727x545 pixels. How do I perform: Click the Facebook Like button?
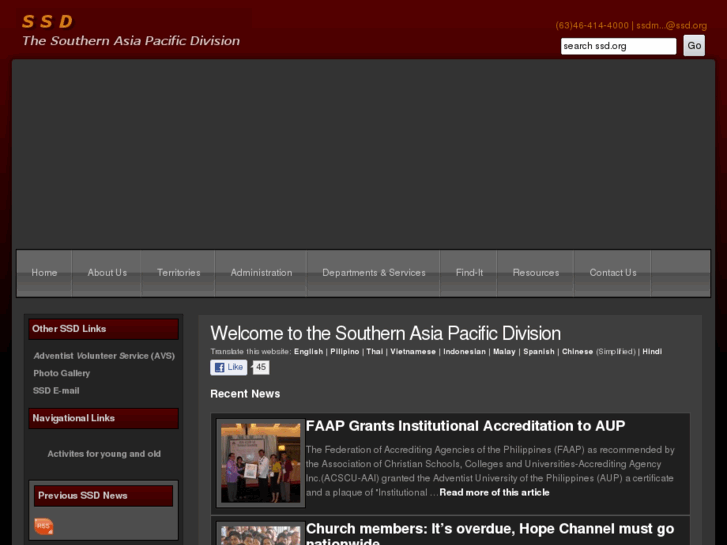click(229, 367)
